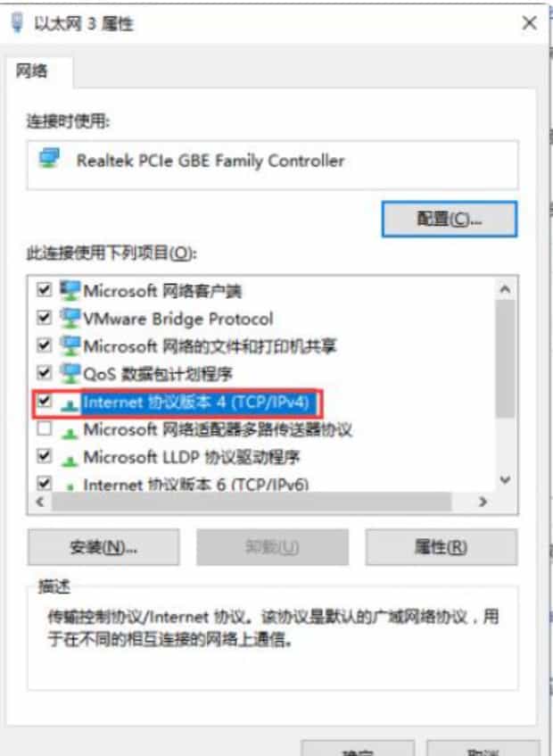Click the VMware Bridge Protocol item icon
Screen dimensions: 553x756
70,319
